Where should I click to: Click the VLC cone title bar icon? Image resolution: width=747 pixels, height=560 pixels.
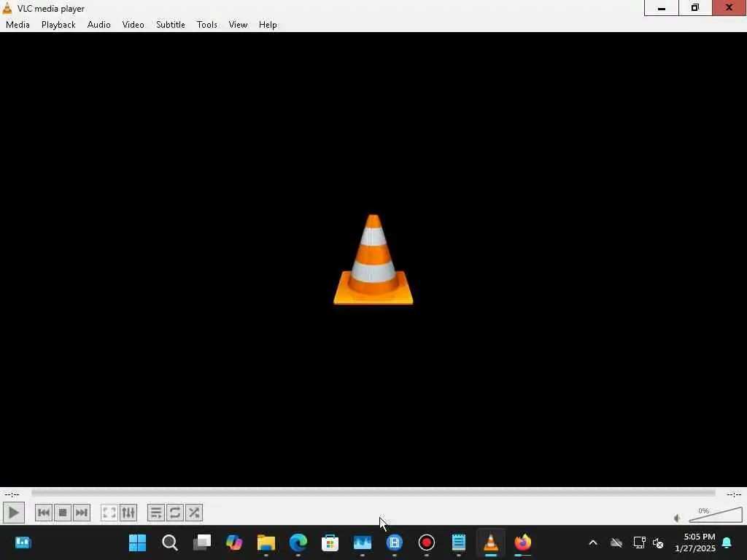7,8
